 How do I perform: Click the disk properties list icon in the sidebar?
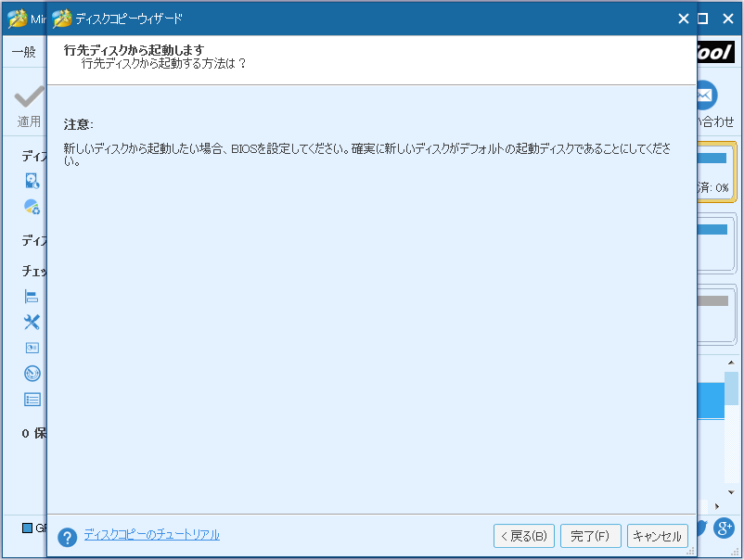click(x=32, y=400)
